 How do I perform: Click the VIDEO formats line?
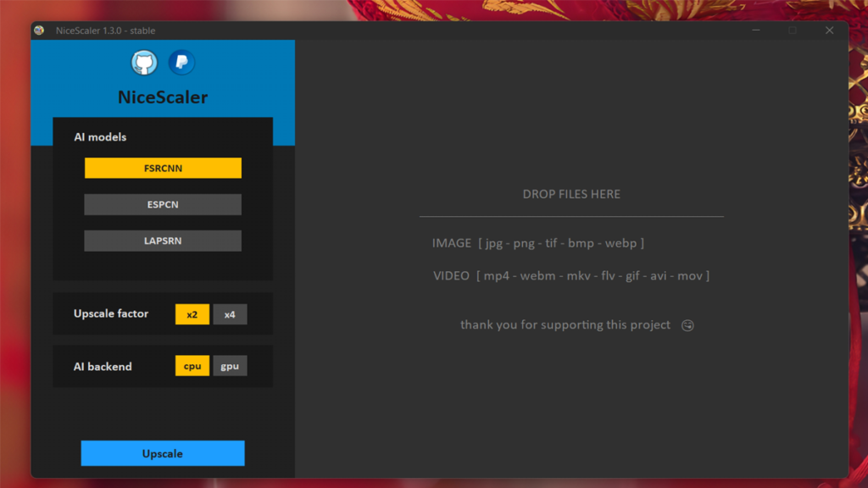[x=571, y=275]
